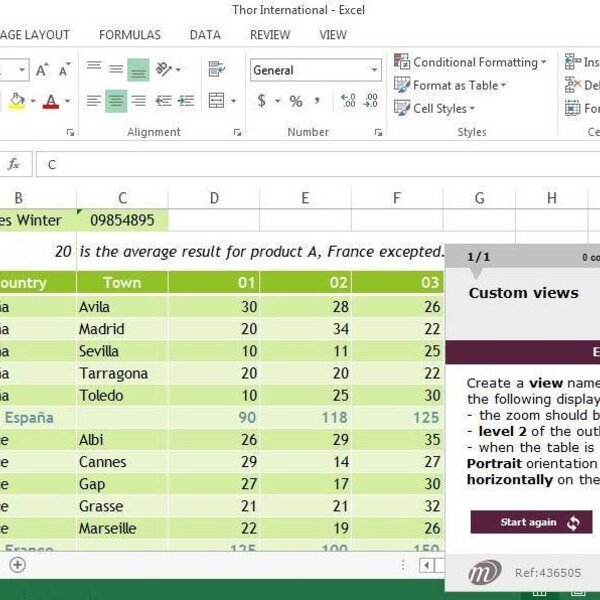The width and height of the screenshot is (600, 600).
Task: Toggle the Center horizontal alignment button
Action: [116, 101]
